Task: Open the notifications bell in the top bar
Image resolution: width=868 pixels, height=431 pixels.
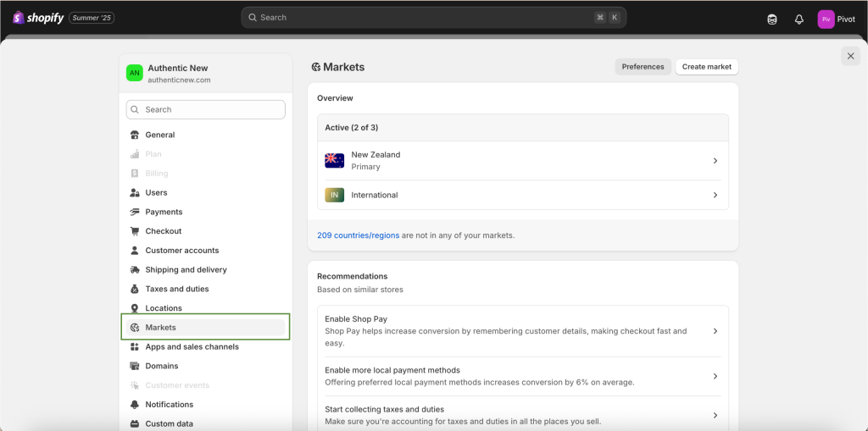Action: pos(798,19)
